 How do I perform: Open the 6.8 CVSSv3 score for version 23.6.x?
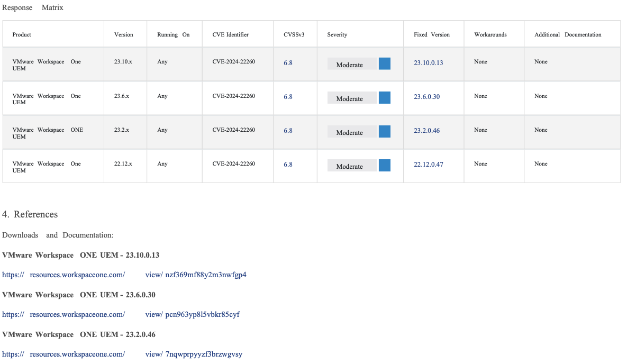tap(288, 97)
